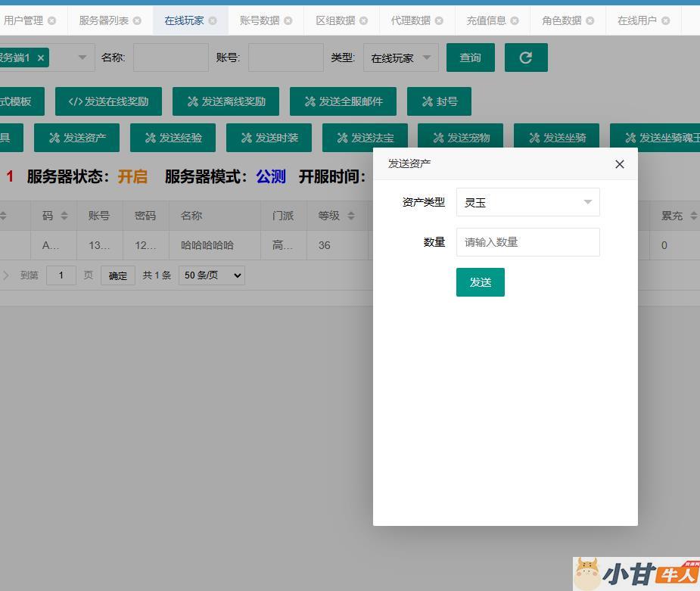Sort the 等级 column using sort arrows

[x=351, y=216]
